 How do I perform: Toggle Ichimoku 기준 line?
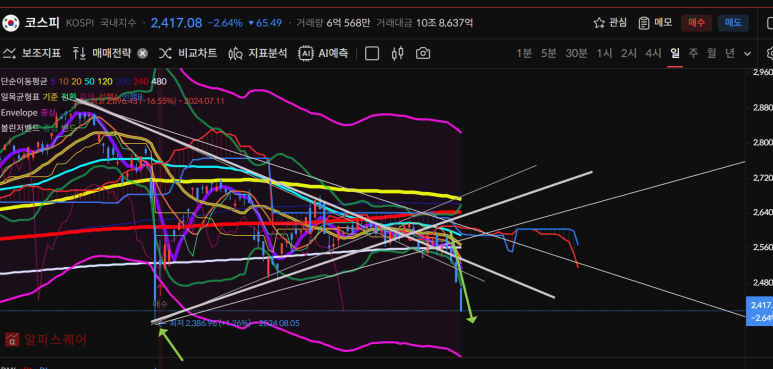[50, 97]
